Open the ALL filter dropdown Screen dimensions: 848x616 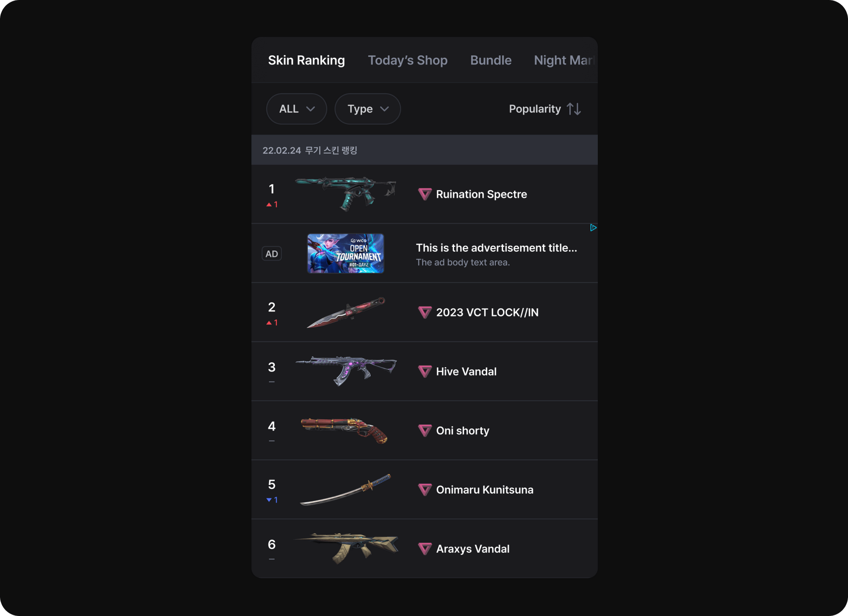tap(296, 109)
